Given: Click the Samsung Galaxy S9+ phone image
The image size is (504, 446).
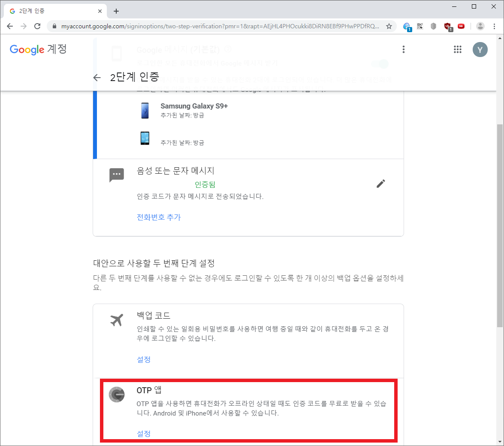Looking at the screenshot, I should tap(145, 111).
